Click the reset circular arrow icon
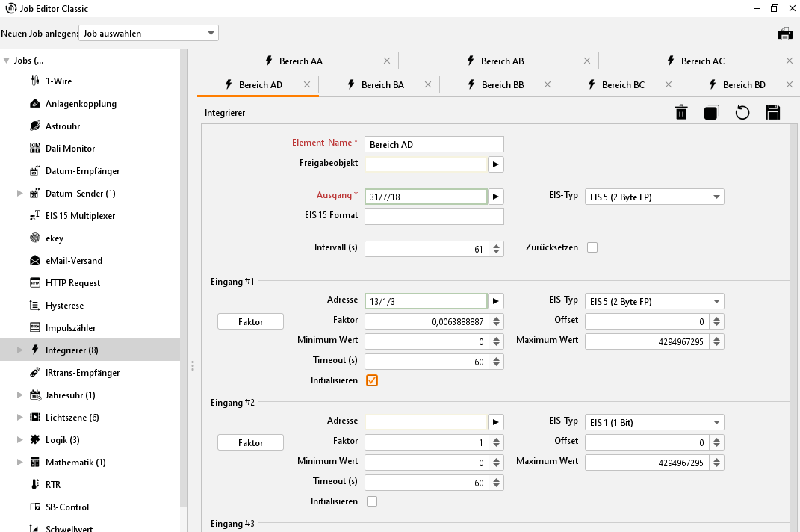The width and height of the screenshot is (800, 532). point(742,112)
